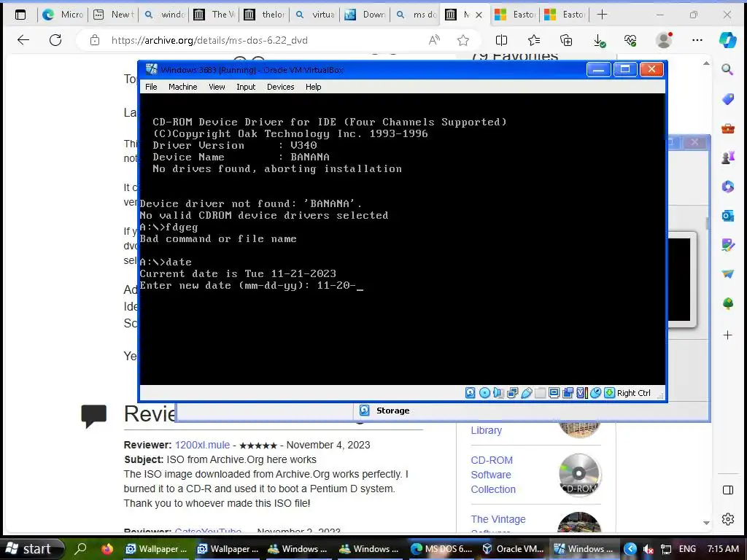
Task: Open Drop paper plane icon in sidebar
Action: (727, 274)
